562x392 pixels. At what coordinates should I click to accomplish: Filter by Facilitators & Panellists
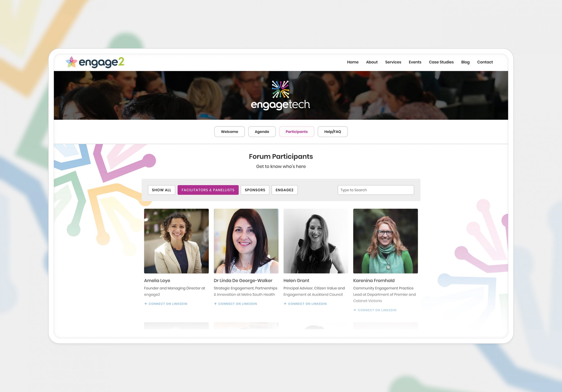208,190
